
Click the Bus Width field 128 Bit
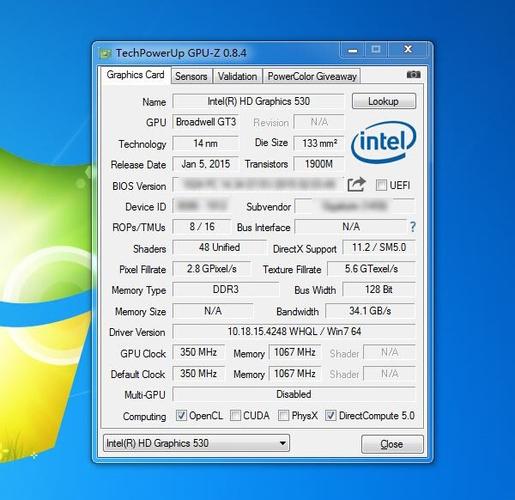[379, 289]
